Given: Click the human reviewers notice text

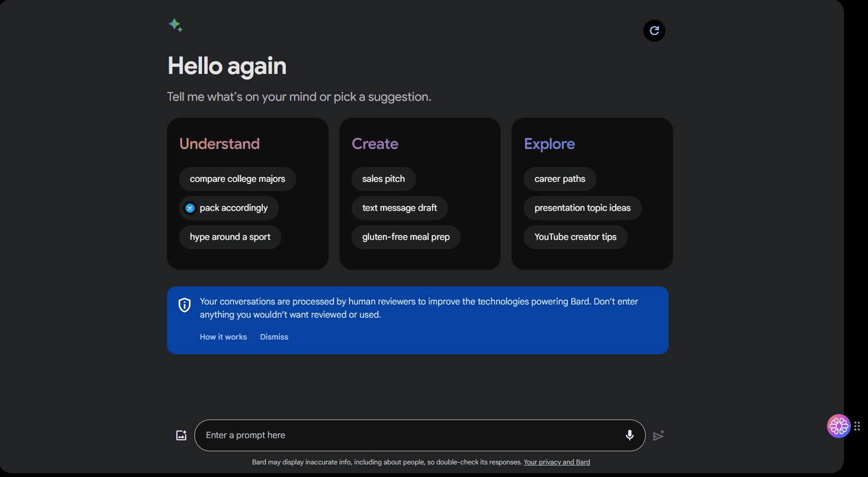Looking at the screenshot, I should (419, 308).
